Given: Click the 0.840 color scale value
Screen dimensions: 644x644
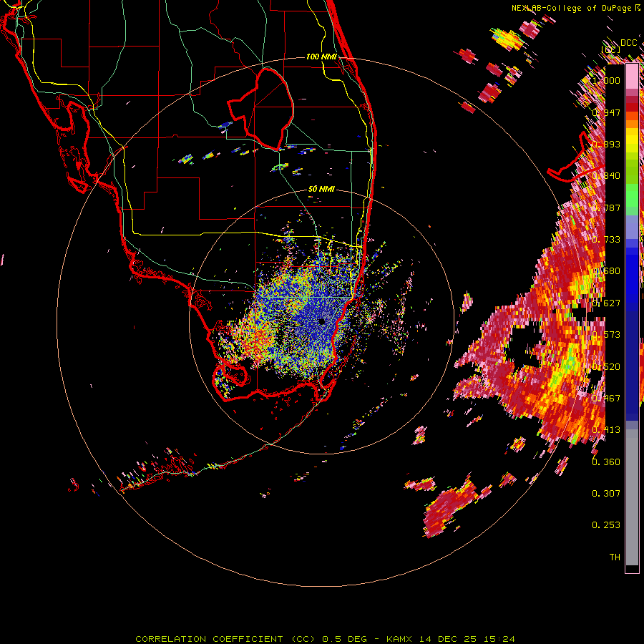Looking at the screenshot, I should point(606,176).
